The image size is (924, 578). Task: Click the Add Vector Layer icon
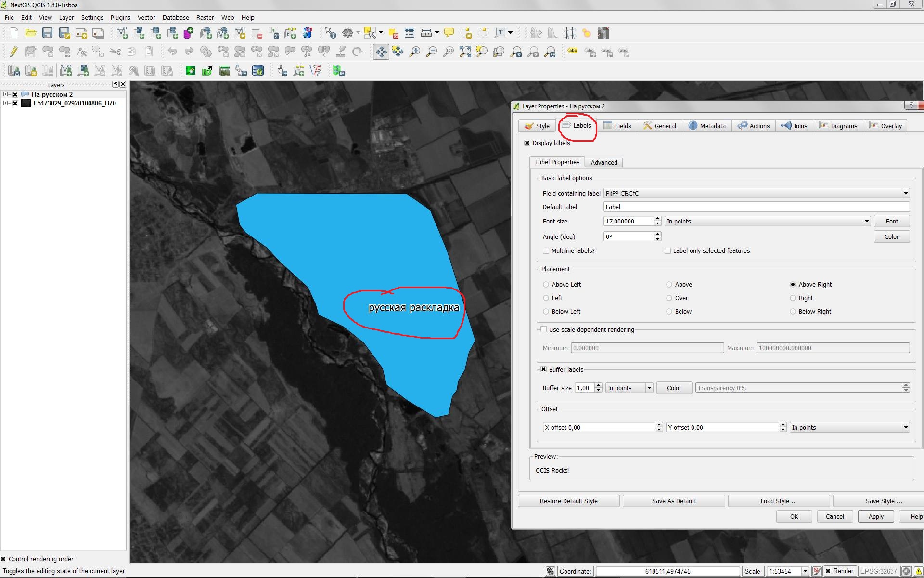coord(121,33)
